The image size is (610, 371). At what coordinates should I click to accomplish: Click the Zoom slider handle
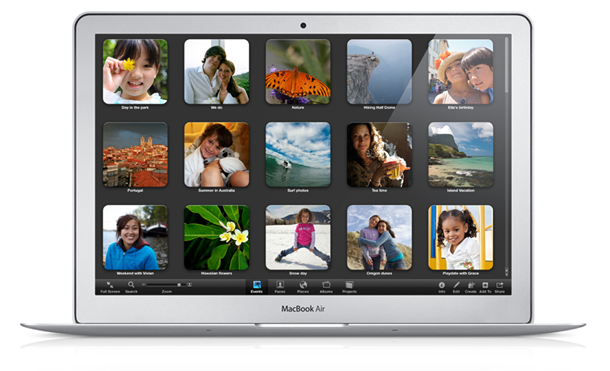(179, 285)
